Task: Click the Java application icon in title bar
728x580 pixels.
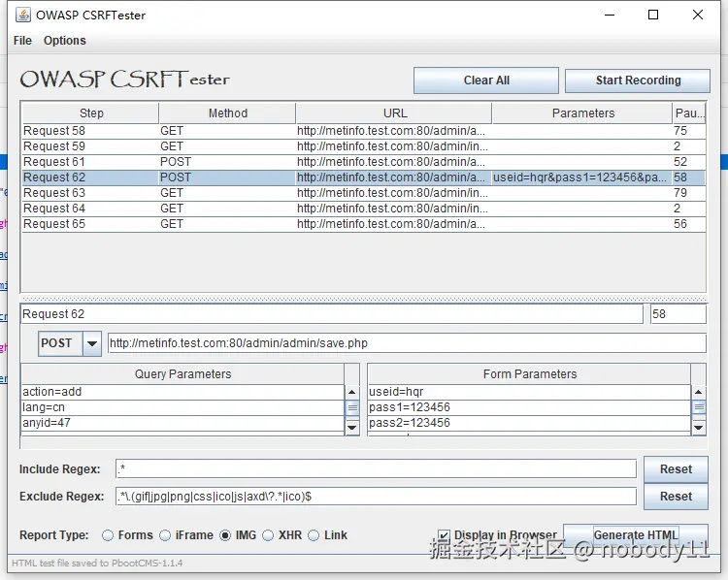Action: pyautogui.click(x=22, y=16)
